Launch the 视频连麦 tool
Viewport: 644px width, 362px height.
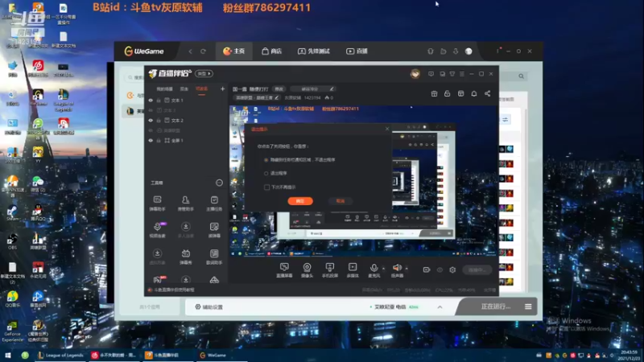[157, 230]
